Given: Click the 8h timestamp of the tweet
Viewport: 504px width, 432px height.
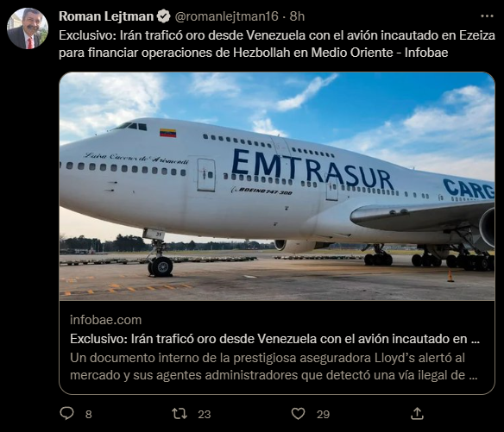Looking at the screenshot, I should click(x=297, y=16).
